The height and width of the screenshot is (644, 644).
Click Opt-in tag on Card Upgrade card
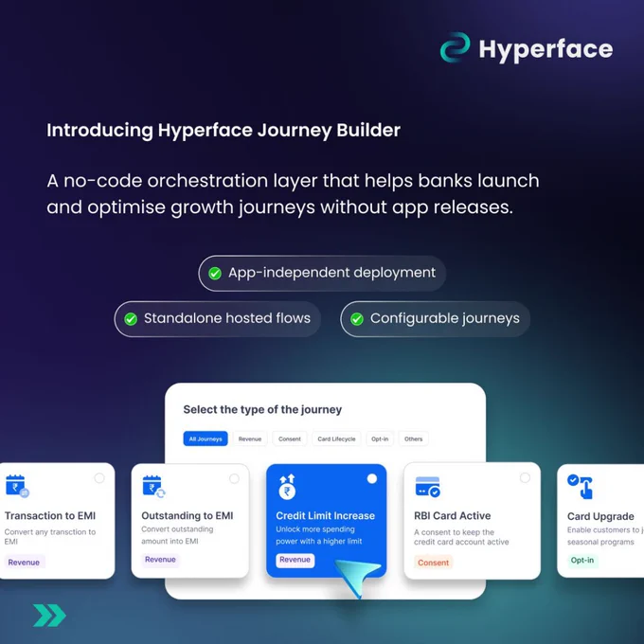pyautogui.click(x=582, y=561)
